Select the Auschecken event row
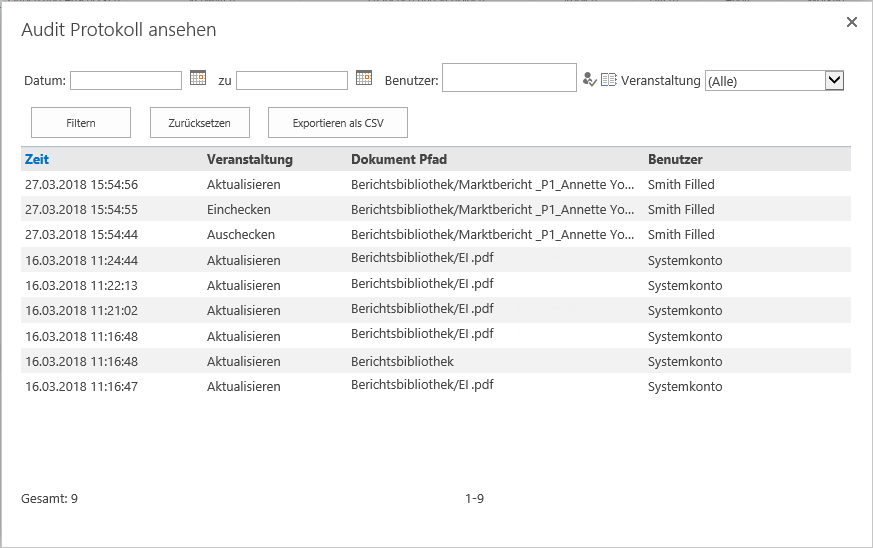This screenshot has width=873, height=548. click(x=241, y=235)
